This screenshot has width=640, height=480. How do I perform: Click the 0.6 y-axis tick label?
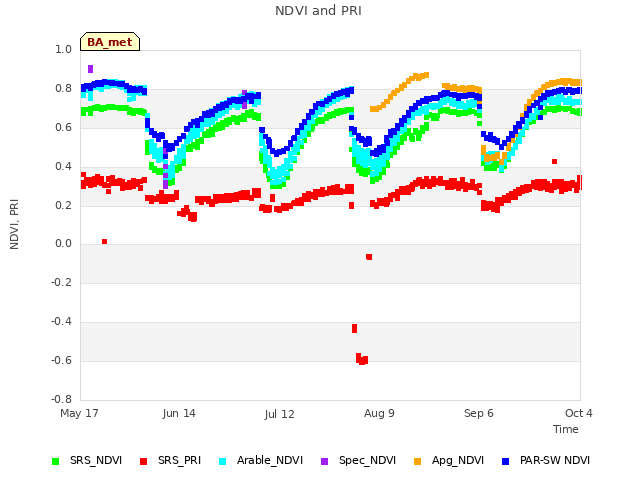click(63, 127)
